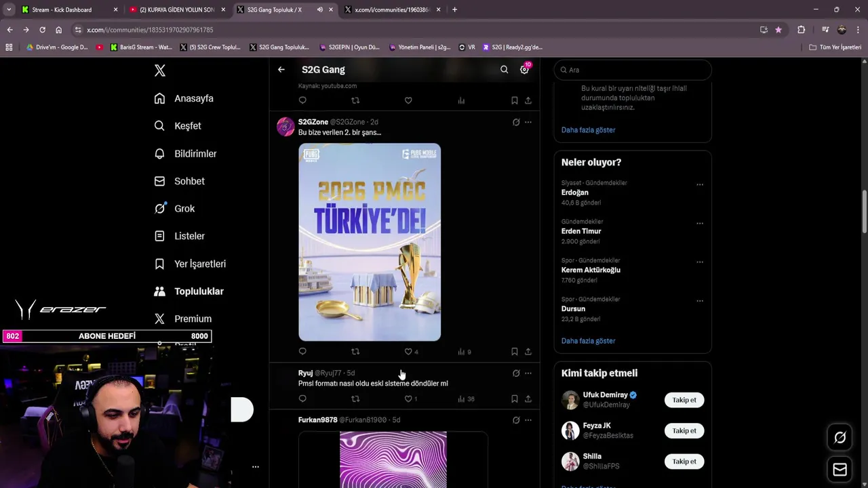The height and width of the screenshot is (488, 868).
Task: Share S2GZone's PMGC post
Action: (528, 352)
